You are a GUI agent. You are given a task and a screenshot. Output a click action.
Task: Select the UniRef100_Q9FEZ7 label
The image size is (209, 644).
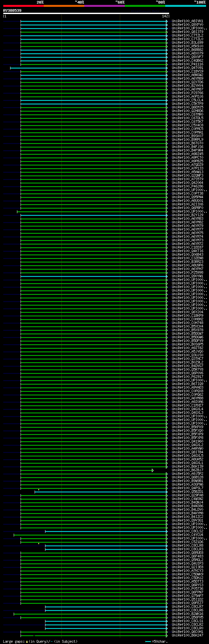click(x=187, y=603)
